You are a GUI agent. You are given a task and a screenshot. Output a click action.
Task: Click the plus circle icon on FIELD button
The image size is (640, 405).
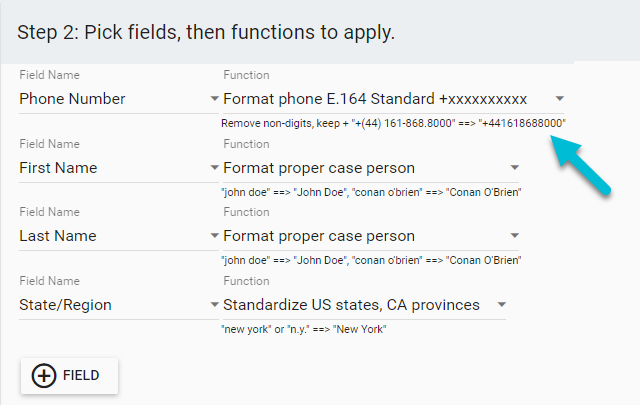44,375
